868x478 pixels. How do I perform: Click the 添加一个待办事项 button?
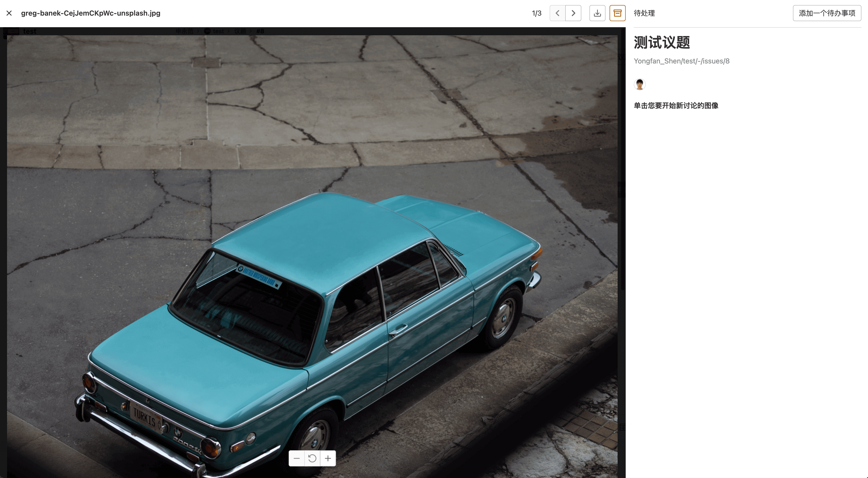point(827,13)
